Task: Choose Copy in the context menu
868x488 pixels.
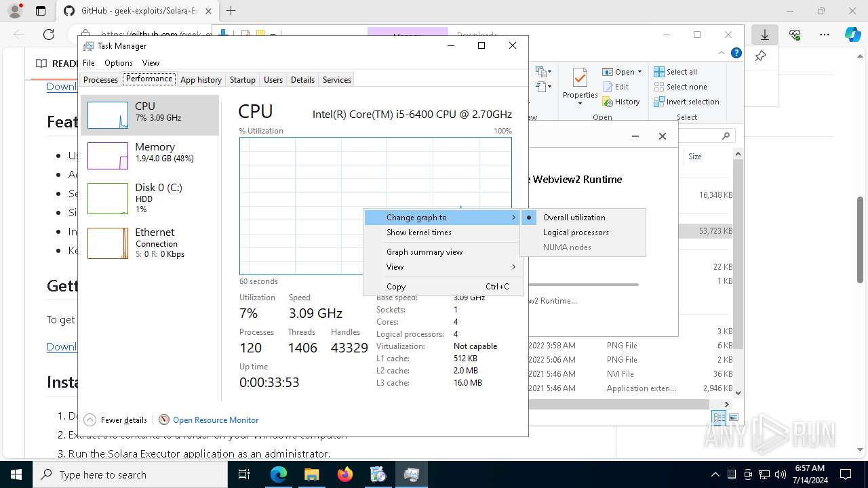Action: coord(442,287)
